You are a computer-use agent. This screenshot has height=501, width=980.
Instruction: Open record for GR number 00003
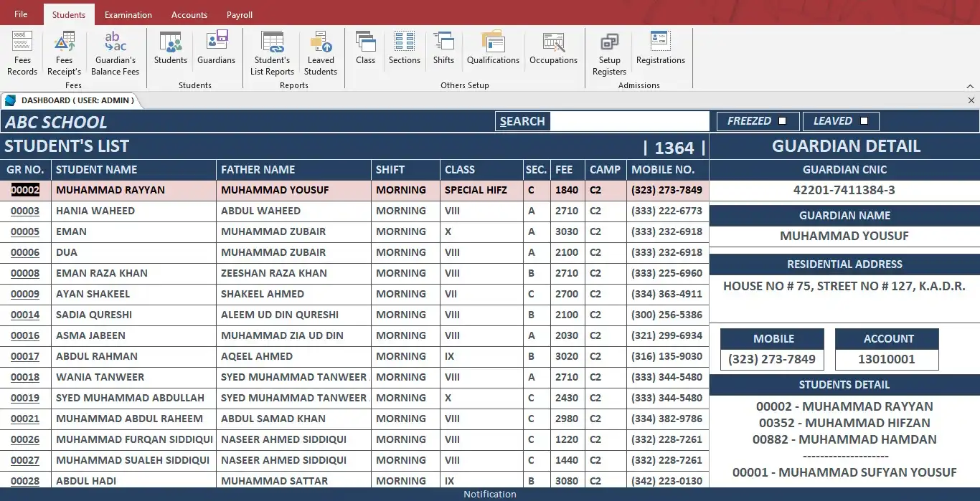tap(25, 210)
